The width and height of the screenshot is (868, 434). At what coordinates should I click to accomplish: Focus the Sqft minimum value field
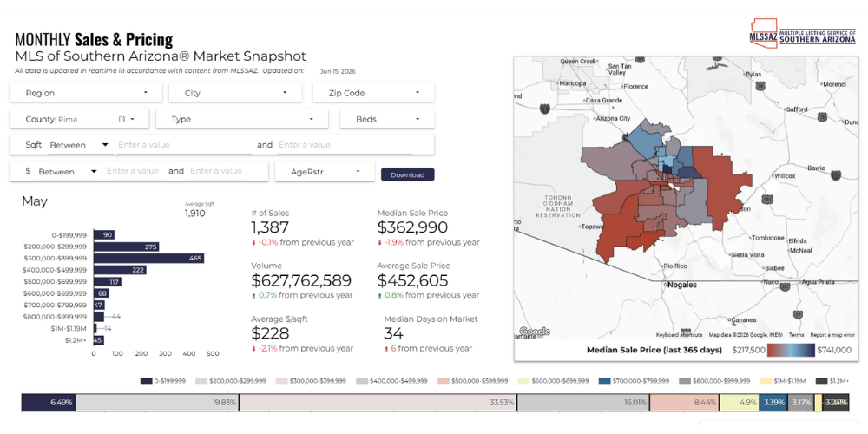tap(182, 145)
